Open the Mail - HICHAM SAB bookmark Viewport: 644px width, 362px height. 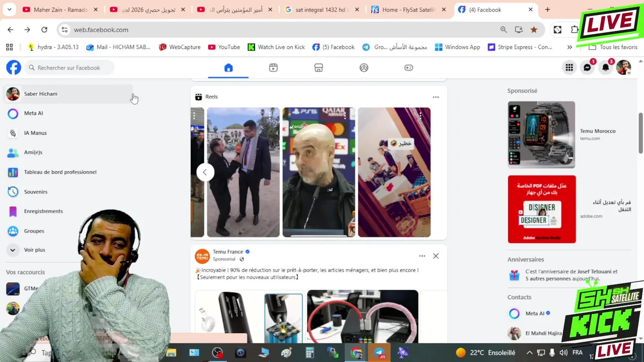(x=118, y=47)
